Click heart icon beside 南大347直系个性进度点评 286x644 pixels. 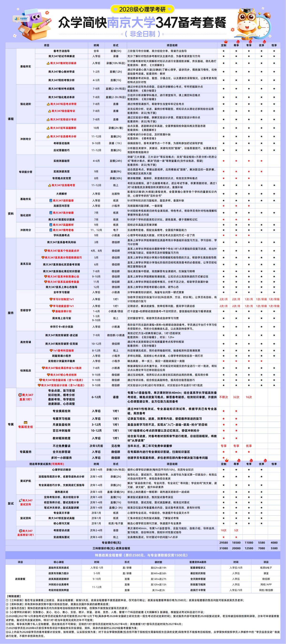(46, 251)
